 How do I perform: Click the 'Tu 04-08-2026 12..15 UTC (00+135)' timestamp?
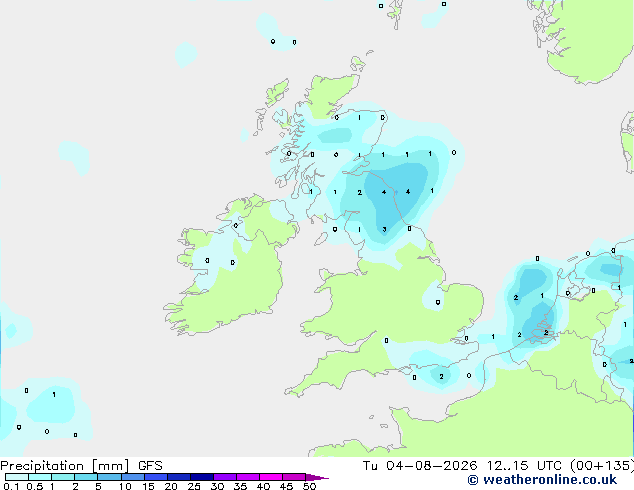498,466
